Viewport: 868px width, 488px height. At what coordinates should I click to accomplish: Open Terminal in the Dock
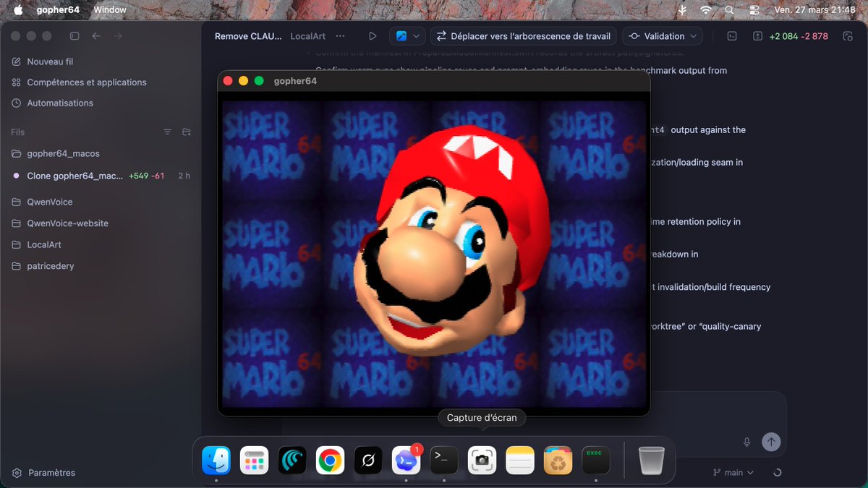pos(444,460)
